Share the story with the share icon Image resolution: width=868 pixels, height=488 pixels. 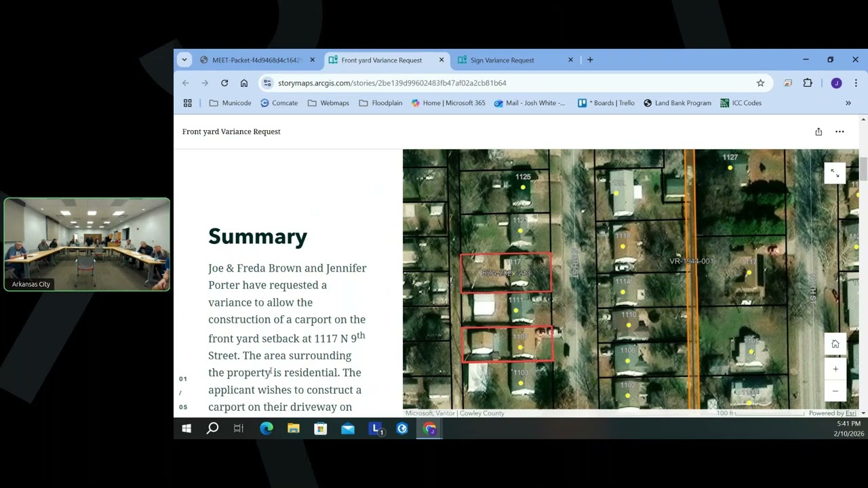(x=818, y=131)
